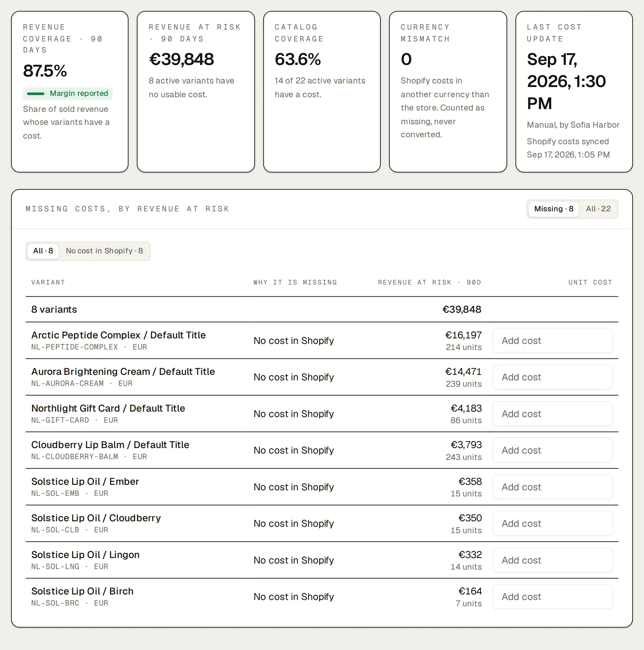Add cost for Aurora Brightening Cream
This screenshot has width=644, height=650.
click(553, 377)
